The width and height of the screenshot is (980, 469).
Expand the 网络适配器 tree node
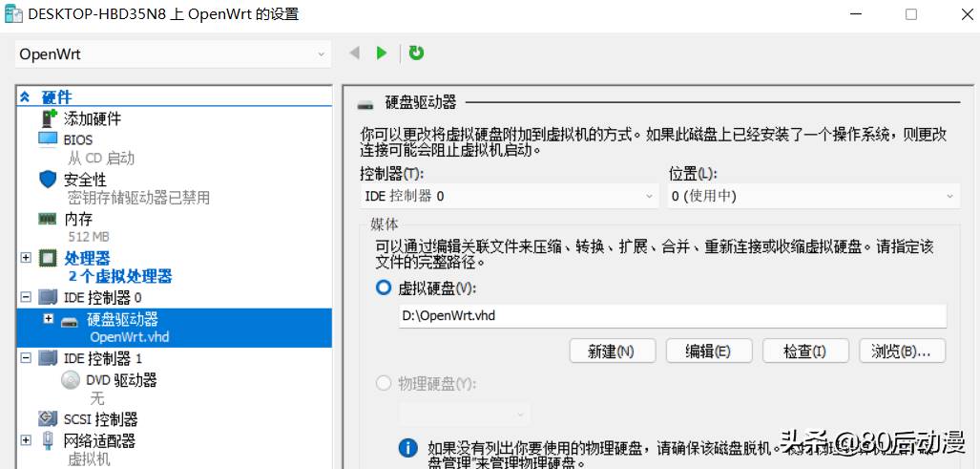26,440
